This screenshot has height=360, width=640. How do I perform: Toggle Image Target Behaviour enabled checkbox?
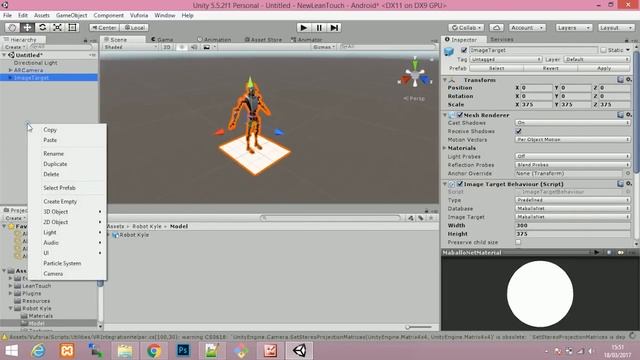pyautogui.click(x=460, y=184)
